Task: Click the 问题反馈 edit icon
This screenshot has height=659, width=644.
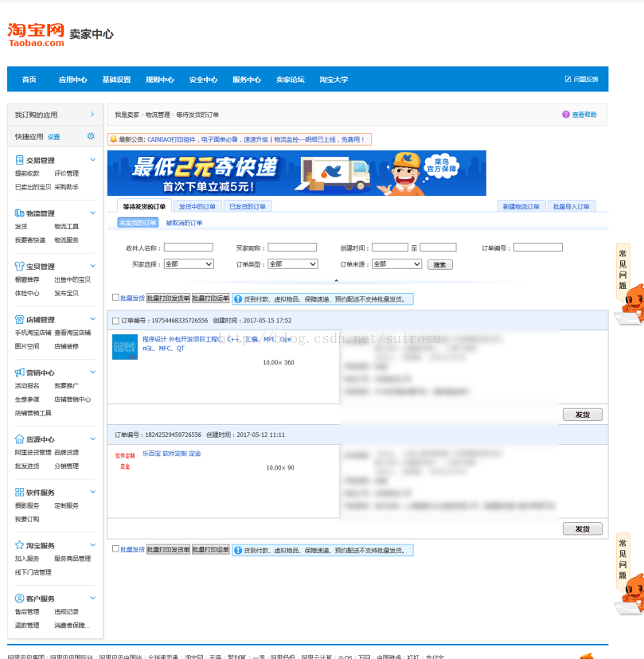Action: [x=568, y=79]
